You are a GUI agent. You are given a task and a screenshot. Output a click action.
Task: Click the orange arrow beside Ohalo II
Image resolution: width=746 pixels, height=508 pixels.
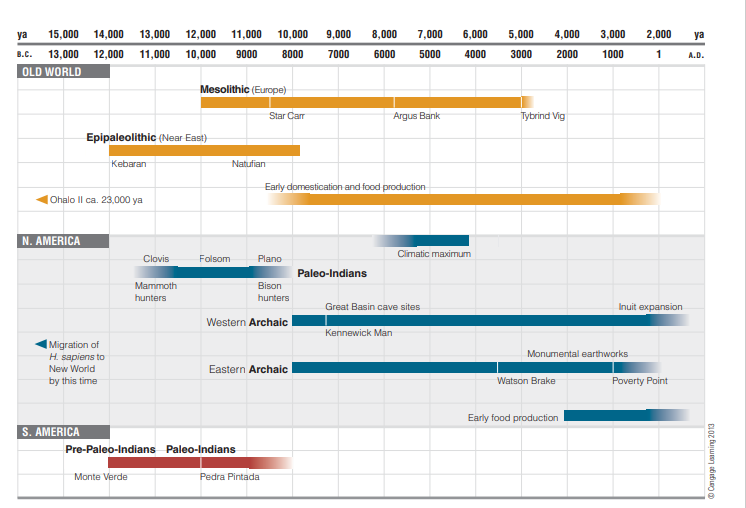coord(43,199)
